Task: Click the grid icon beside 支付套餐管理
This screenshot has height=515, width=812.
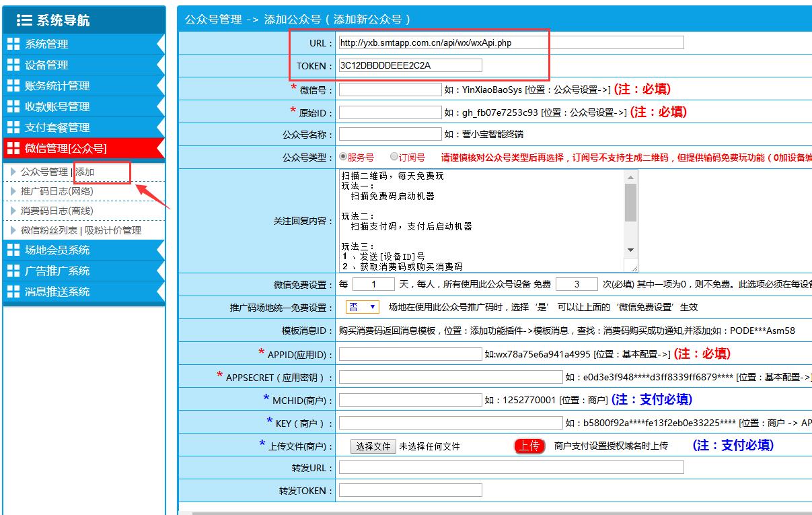Action: point(13,127)
